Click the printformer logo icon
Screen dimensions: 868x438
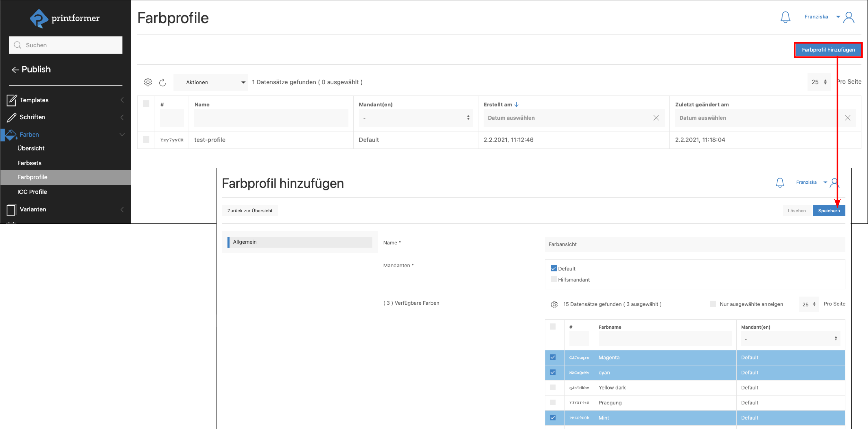point(39,18)
